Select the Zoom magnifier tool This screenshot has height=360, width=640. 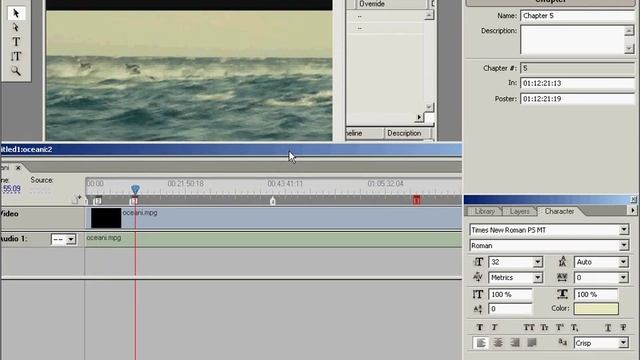pos(16,71)
